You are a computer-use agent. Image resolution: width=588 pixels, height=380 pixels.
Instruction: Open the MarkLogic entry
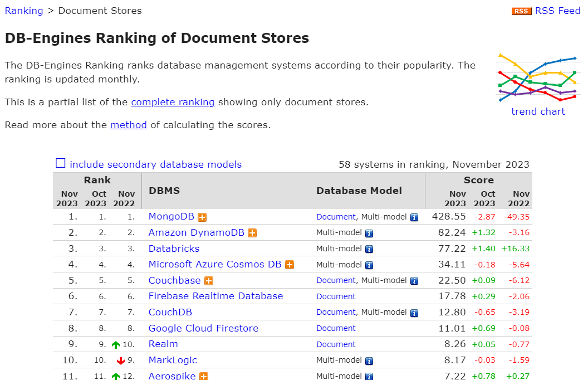[173, 360]
